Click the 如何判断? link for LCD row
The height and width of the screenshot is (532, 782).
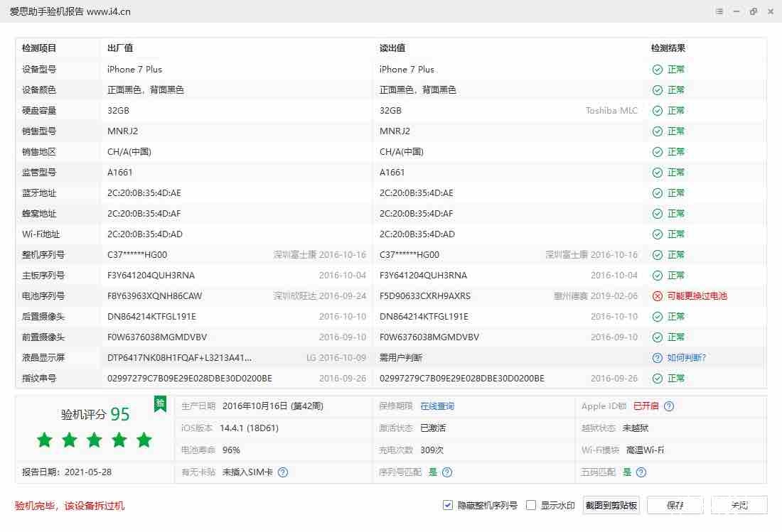click(x=686, y=358)
